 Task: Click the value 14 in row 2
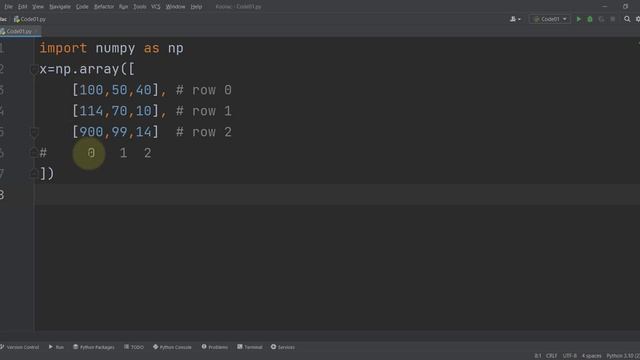(x=143, y=132)
